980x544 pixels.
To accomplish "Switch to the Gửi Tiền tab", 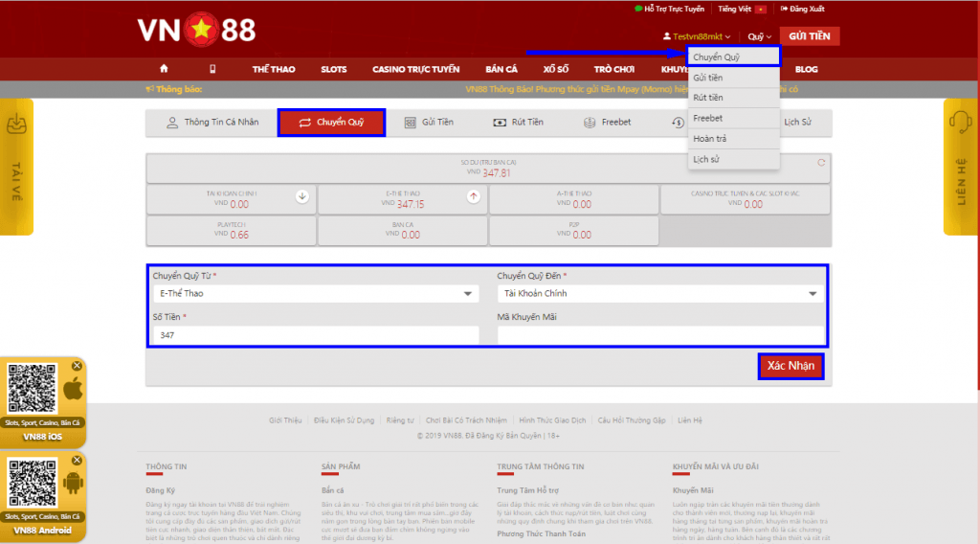I will [x=429, y=123].
